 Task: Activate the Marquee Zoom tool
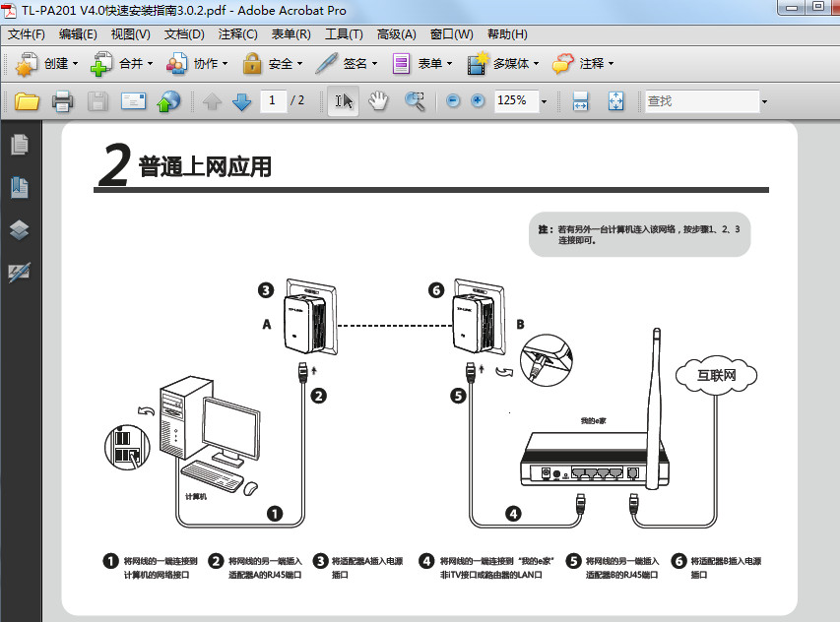[414, 100]
